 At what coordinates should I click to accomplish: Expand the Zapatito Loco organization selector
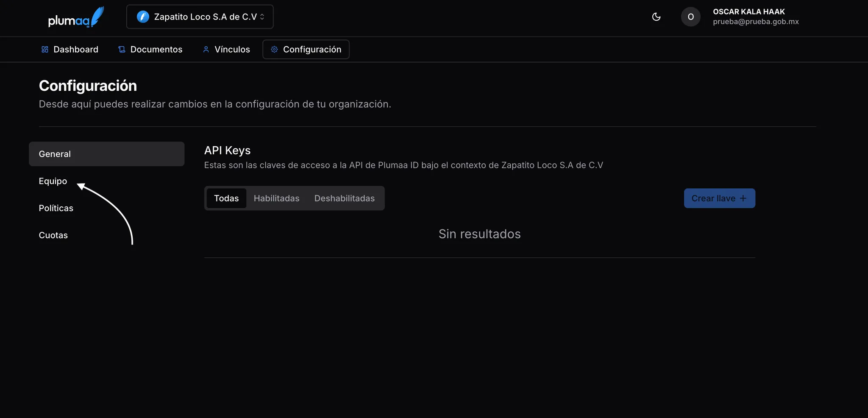tap(200, 17)
